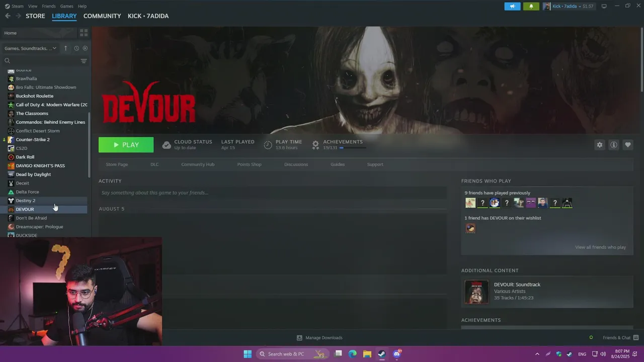Click the achievements progress bar
644x362 pixels.
[353, 148]
